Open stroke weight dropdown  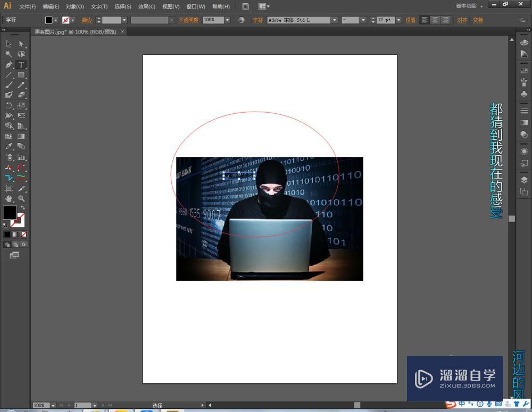pos(124,20)
